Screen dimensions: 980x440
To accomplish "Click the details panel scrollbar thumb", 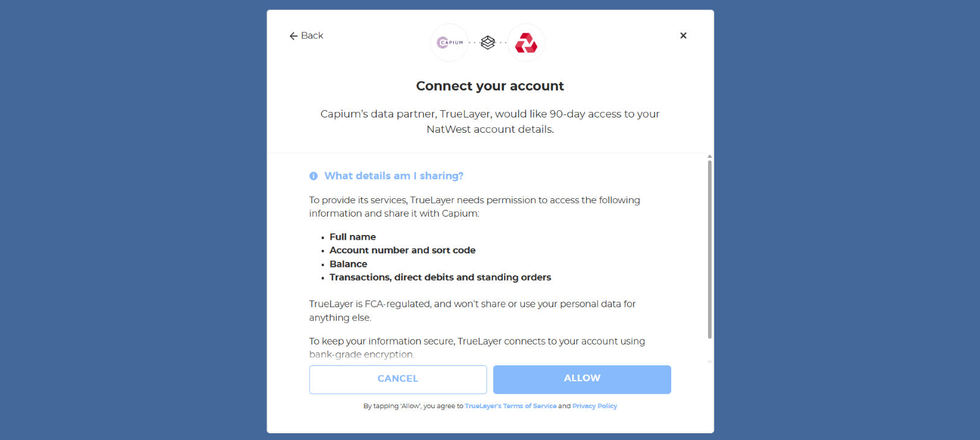I will pos(710,250).
